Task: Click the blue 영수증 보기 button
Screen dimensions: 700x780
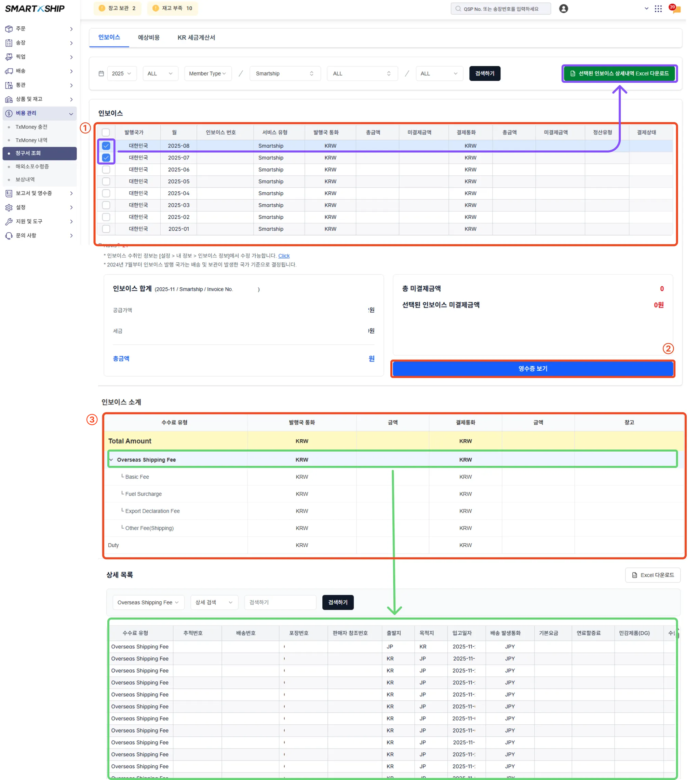Action: point(533,369)
